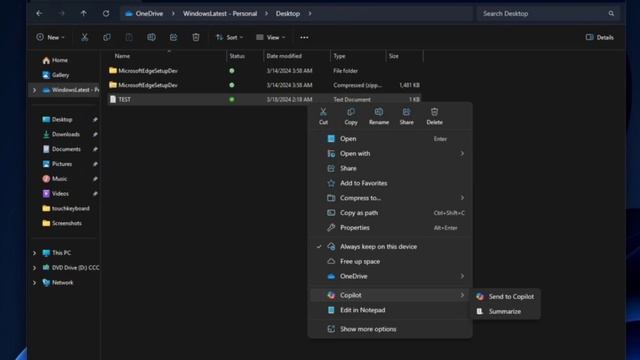Viewport: 640px width, 360px height.
Task: Select the TEST text document row
Action: (264, 100)
